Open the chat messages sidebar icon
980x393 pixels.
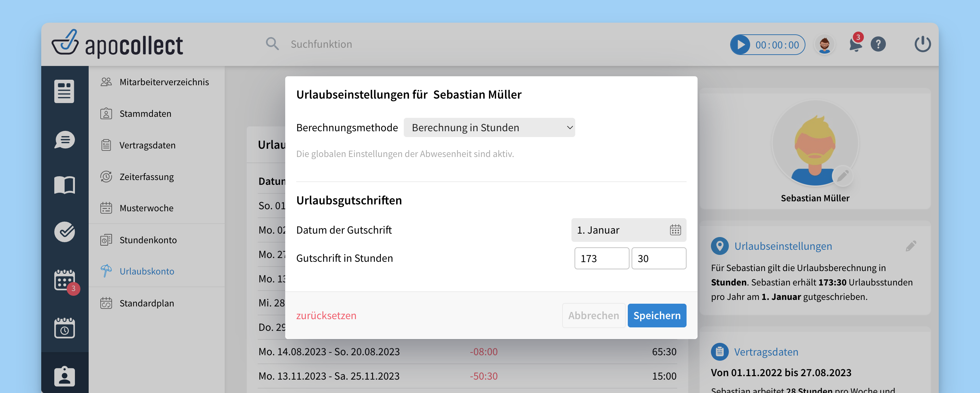[x=64, y=139]
